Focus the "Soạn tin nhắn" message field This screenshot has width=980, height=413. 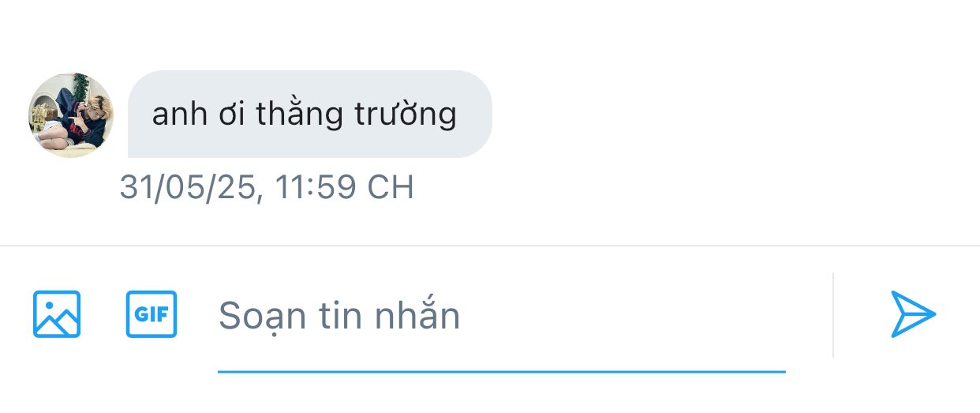tap(501, 316)
